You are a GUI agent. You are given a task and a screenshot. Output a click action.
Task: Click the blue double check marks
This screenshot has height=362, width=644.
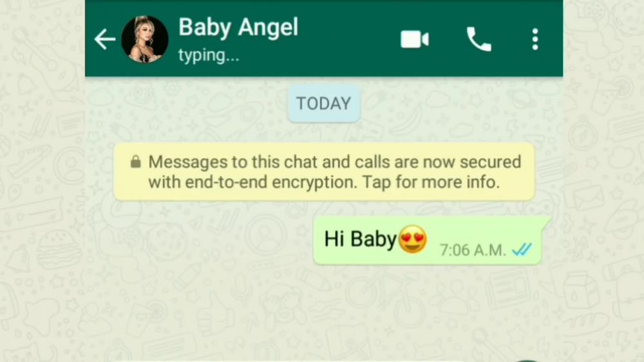522,249
